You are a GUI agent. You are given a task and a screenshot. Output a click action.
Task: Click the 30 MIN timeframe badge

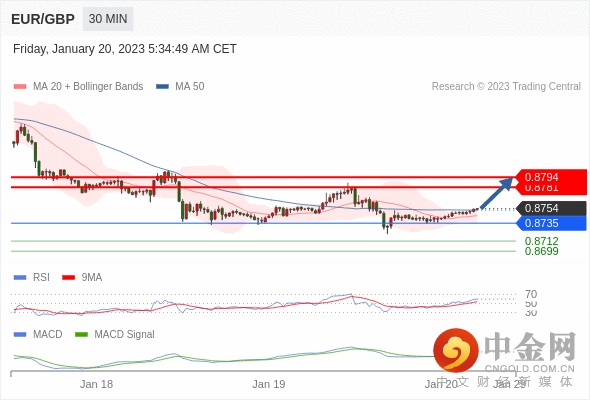click(x=108, y=19)
